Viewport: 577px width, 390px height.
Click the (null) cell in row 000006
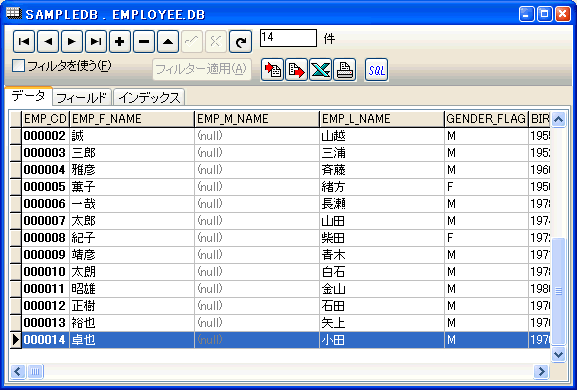(x=257, y=204)
